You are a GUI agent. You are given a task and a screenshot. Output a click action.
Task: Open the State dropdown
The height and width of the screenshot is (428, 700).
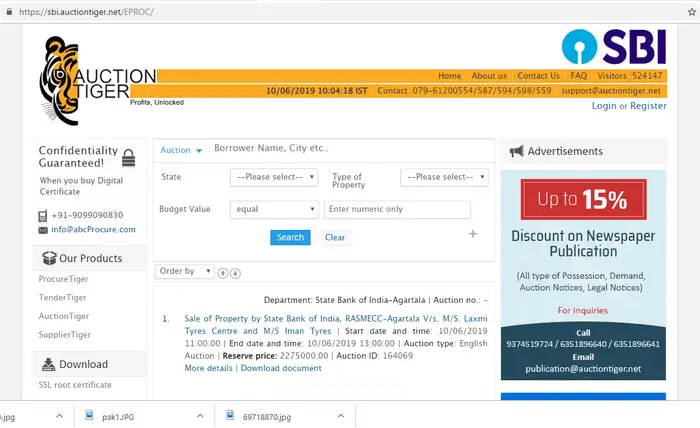(273, 177)
